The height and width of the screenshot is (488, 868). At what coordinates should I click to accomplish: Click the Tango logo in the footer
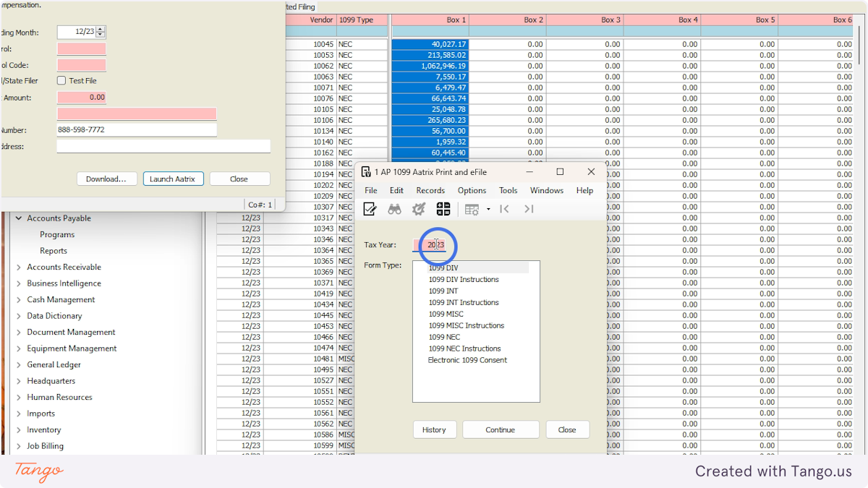click(38, 471)
